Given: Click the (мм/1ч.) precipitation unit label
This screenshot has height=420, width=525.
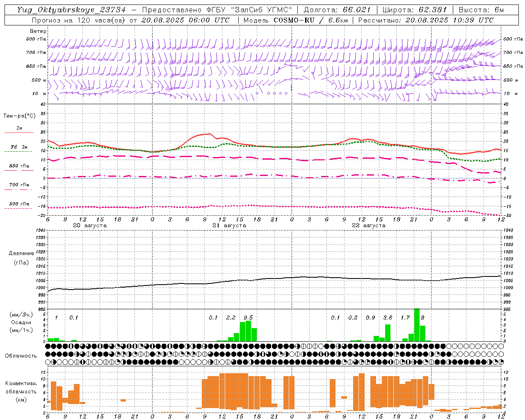Looking at the screenshot, I should pyautogui.click(x=21, y=330).
